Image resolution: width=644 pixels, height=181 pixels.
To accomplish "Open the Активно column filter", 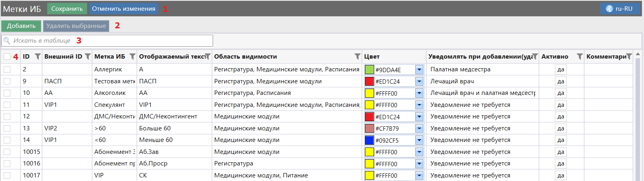I will 580,57.
